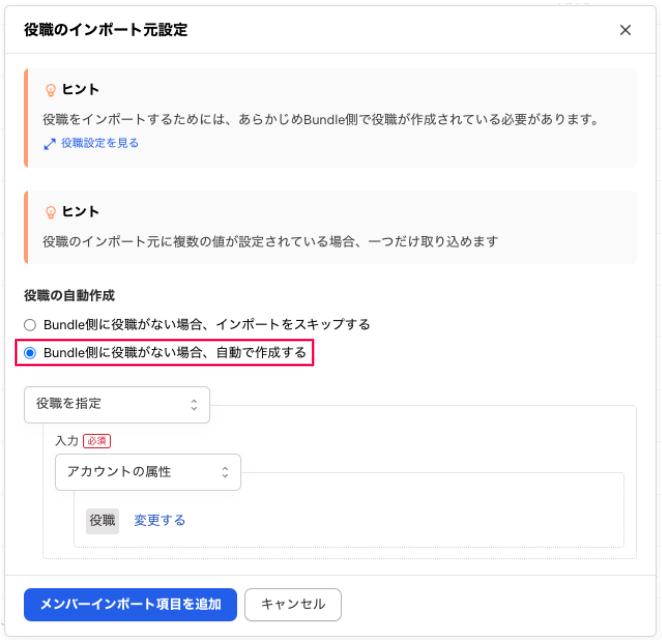Click the chevron arrows on アカウントの属性 selector
Viewport: 662px width, 642px height.
(225, 472)
